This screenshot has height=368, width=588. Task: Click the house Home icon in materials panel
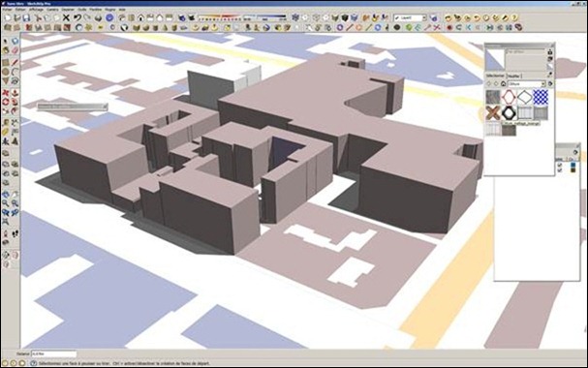click(503, 84)
